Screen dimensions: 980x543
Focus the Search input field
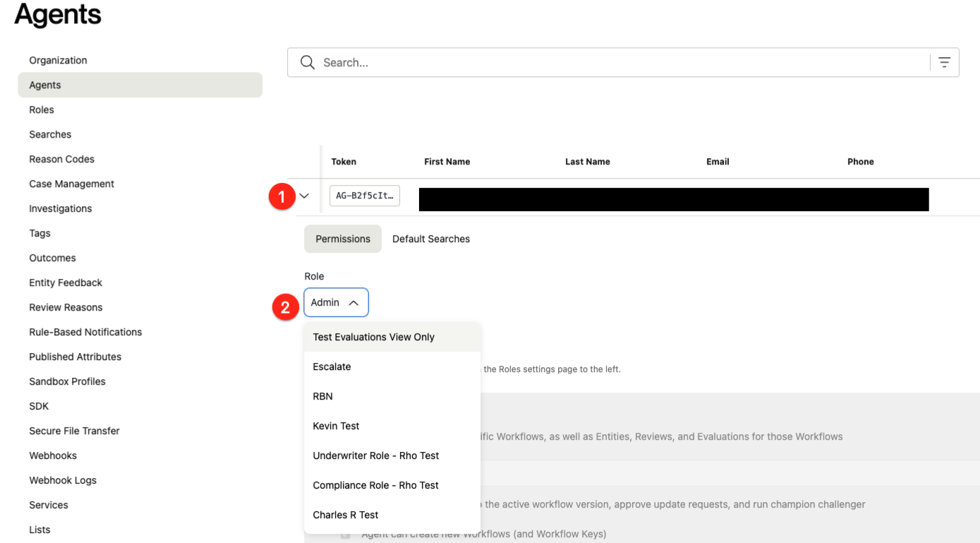pos(621,62)
